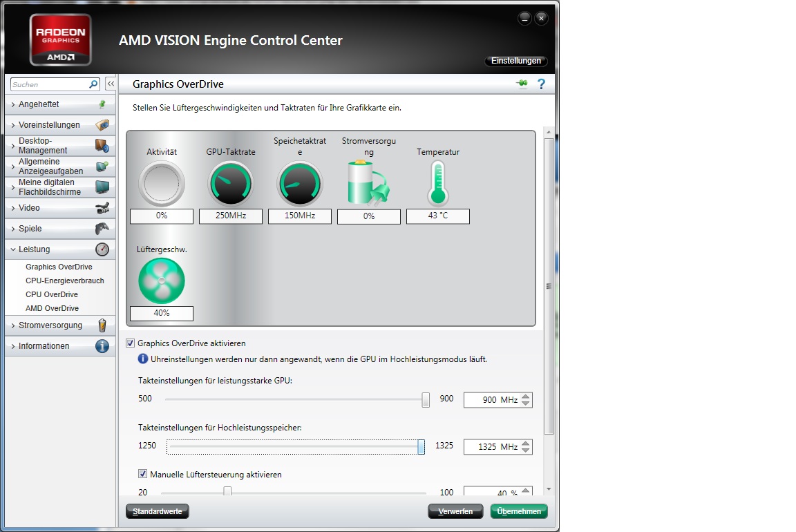Open help with the question mark icon
Screen dimensions: 796x532
541,84
